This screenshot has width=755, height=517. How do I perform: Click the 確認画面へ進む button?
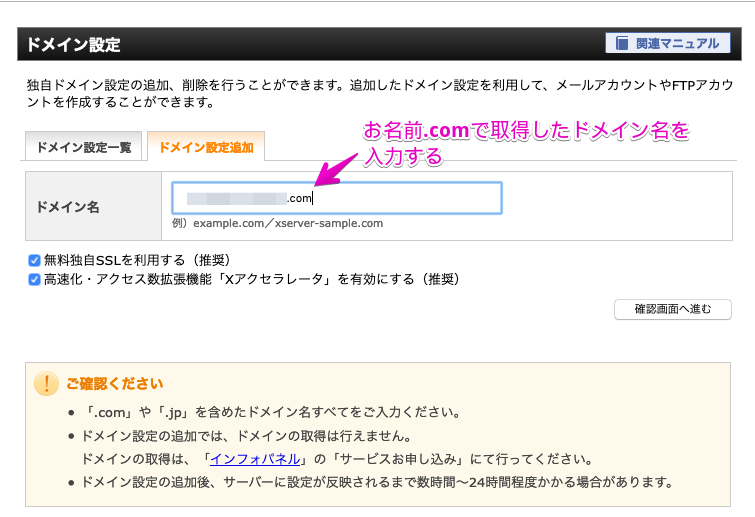pos(673,309)
